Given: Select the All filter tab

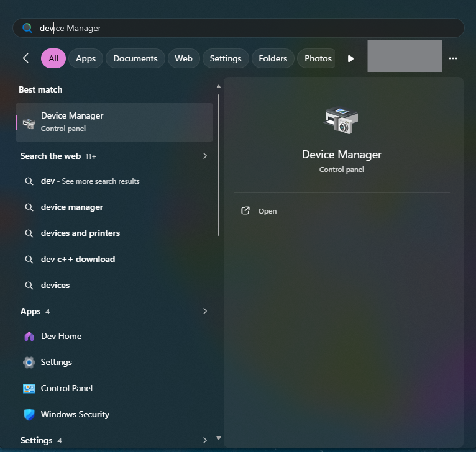Looking at the screenshot, I should 53,58.
